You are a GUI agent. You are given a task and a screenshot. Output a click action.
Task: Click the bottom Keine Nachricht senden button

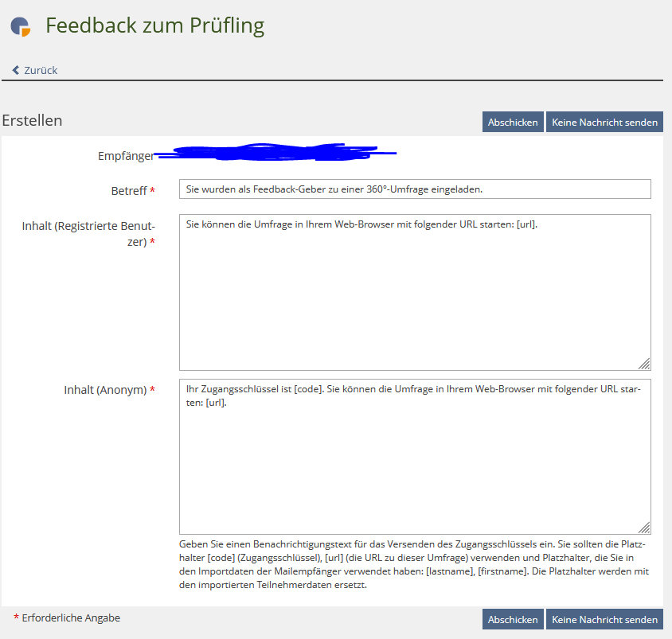coord(604,619)
